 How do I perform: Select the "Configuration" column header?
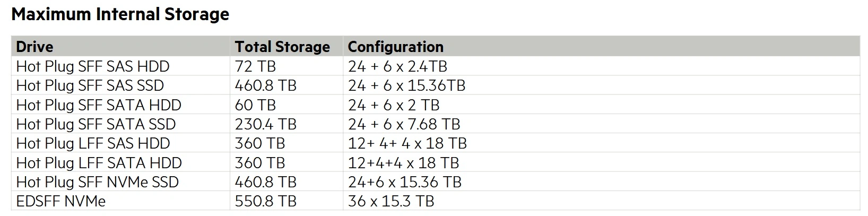point(395,47)
